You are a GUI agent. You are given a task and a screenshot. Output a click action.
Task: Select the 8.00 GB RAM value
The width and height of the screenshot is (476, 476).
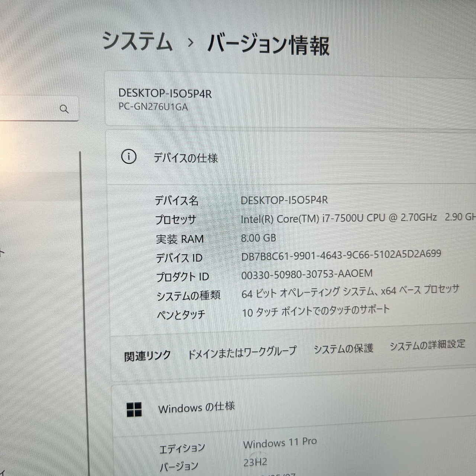[x=258, y=238]
